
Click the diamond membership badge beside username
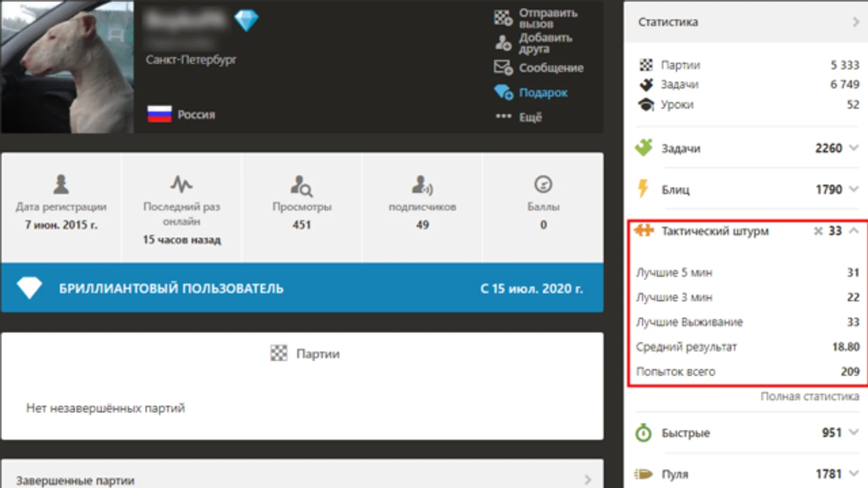click(x=246, y=21)
